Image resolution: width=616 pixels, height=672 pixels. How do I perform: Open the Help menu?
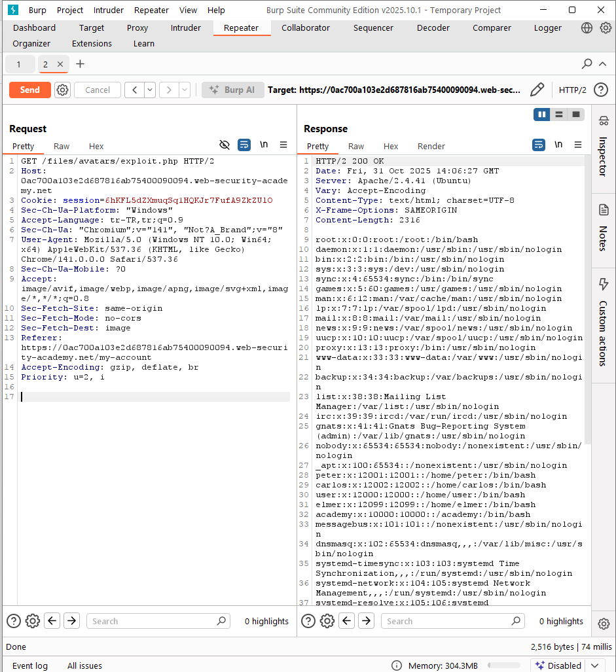pyautogui.click(x=216, y=10)
